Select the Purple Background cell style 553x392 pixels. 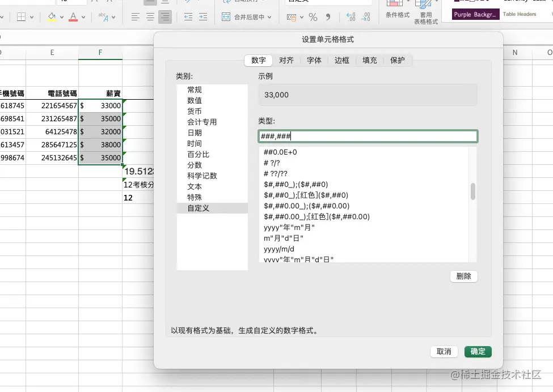pos(475,14)
